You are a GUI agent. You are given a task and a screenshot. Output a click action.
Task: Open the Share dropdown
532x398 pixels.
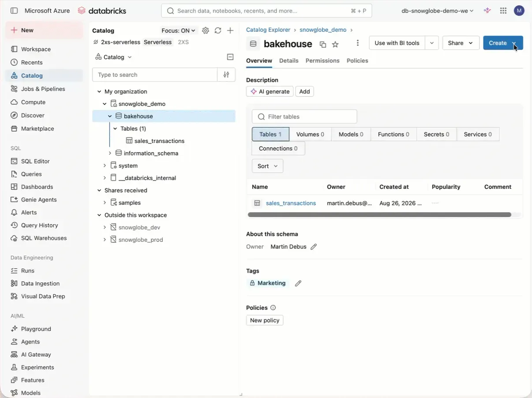(461, 43)
